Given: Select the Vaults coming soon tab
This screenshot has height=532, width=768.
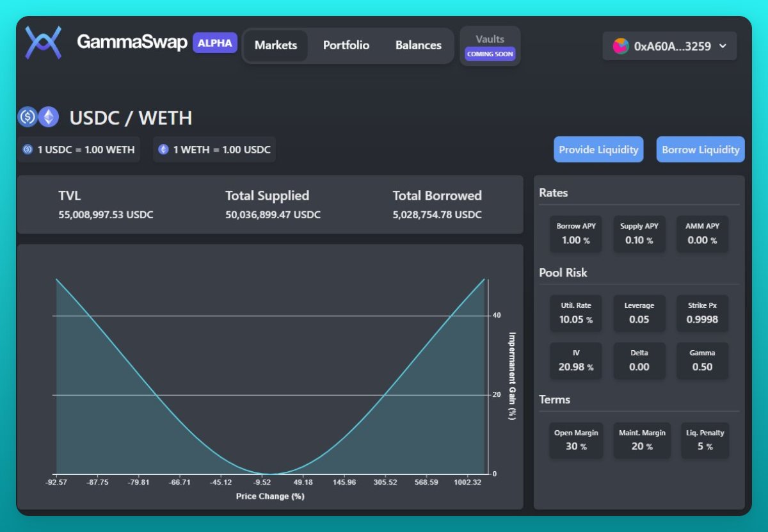Looking at the screenshot, I should click(x=490, y=46).
